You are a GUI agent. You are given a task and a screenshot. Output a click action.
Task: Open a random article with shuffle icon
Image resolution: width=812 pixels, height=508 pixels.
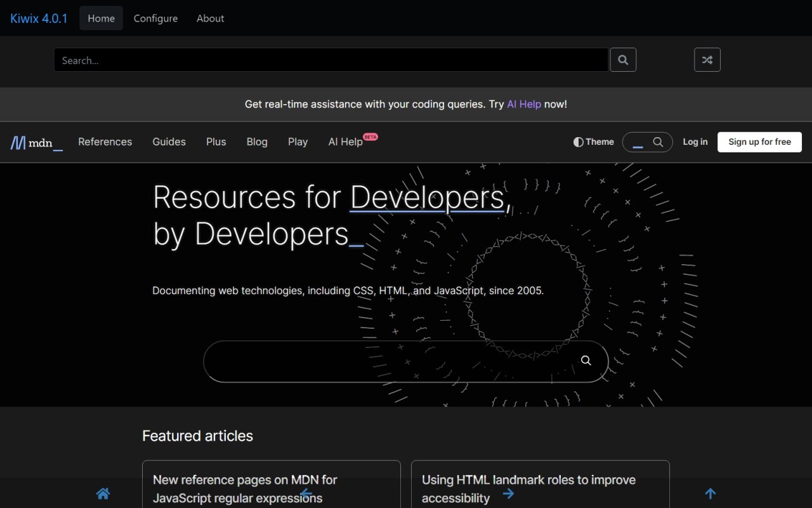[707, 60]
